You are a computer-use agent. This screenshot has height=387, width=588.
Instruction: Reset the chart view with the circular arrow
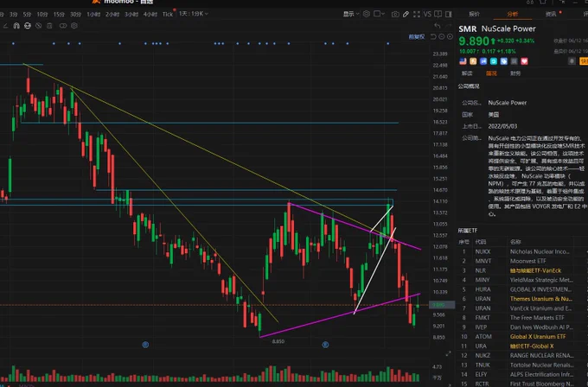pos(433,37)
